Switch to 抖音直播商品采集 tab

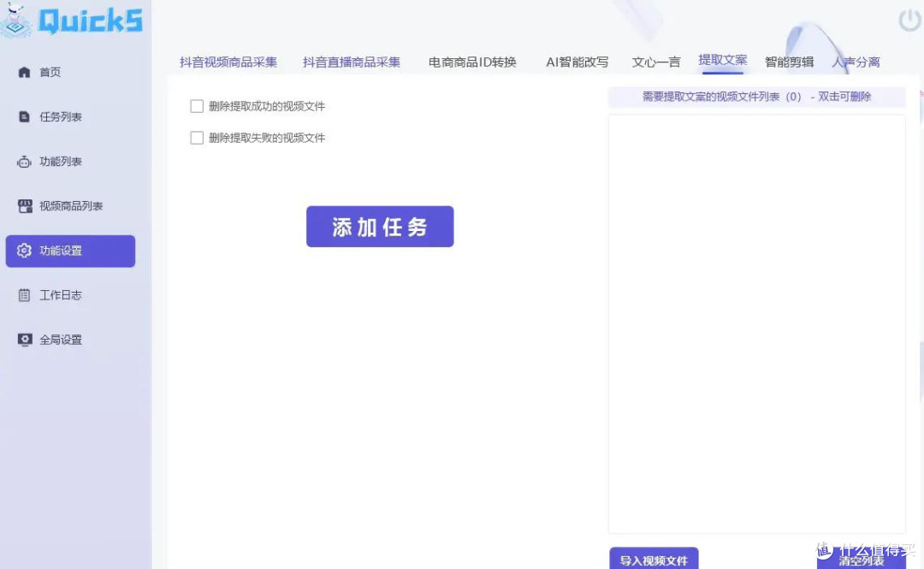352,62
